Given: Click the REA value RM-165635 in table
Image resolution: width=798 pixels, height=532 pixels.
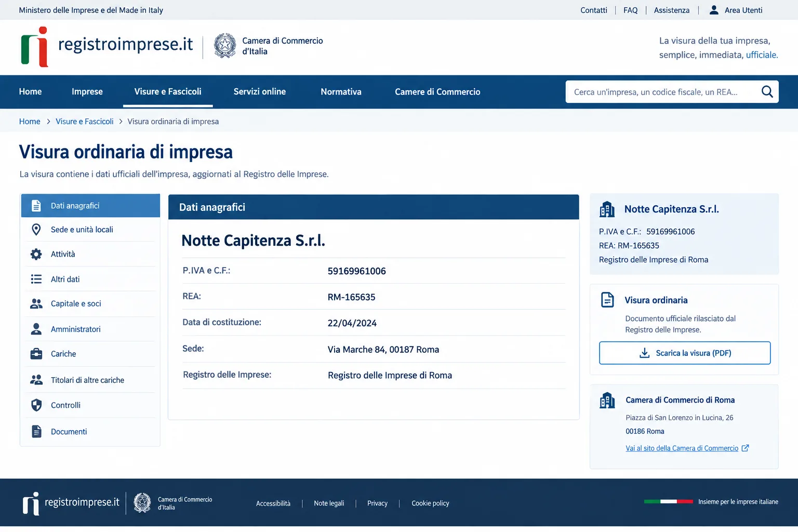Looking at the screenshot, I should [x=351, y=297].
